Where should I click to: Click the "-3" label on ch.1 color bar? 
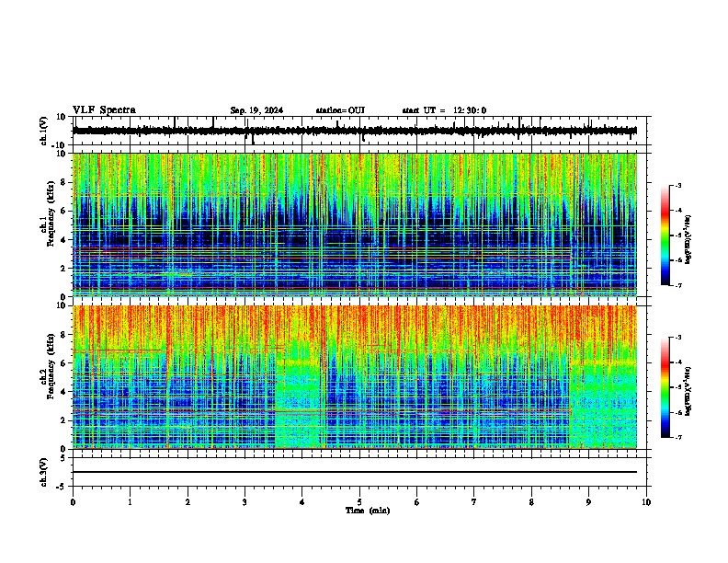(x=677, y=185)
